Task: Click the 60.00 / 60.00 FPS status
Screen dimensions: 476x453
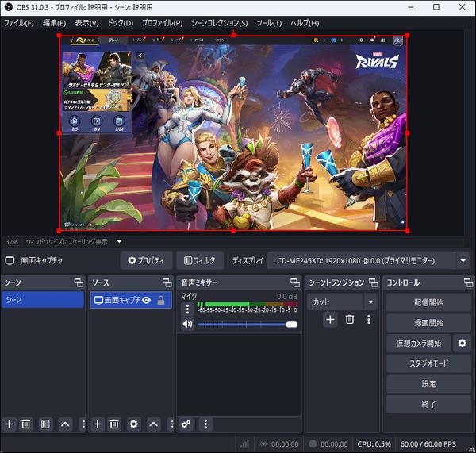Action: 428,444
